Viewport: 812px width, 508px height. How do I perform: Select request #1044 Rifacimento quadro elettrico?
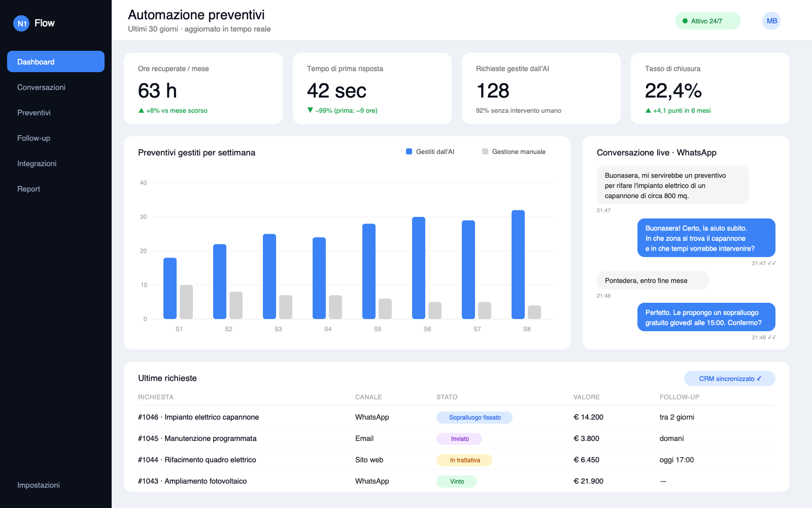(x=457, y=460)
